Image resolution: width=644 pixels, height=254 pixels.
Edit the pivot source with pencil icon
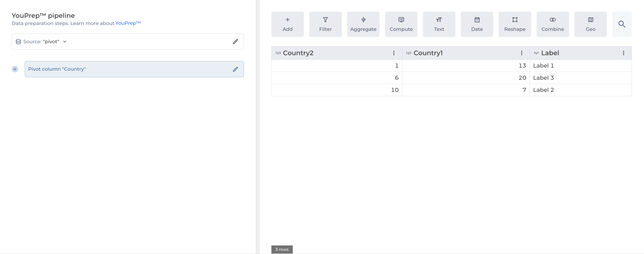235,41
